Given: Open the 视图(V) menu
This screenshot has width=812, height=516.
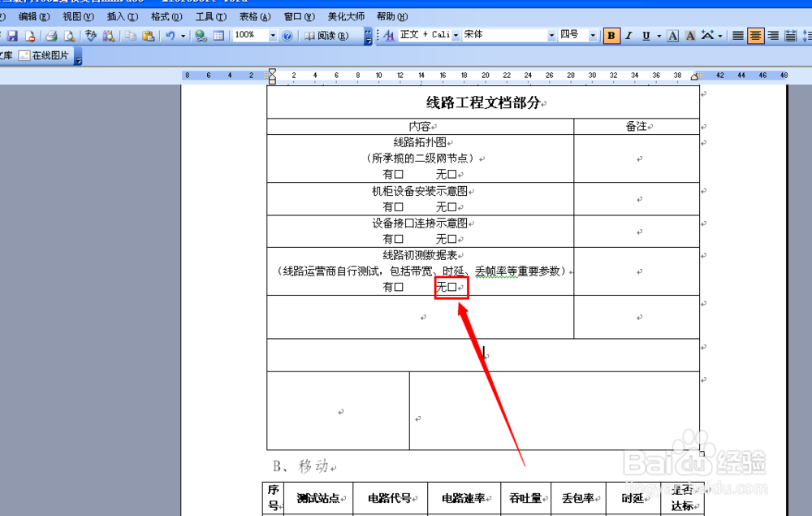Looking at the screenshot, I should (x=78, y=16).
